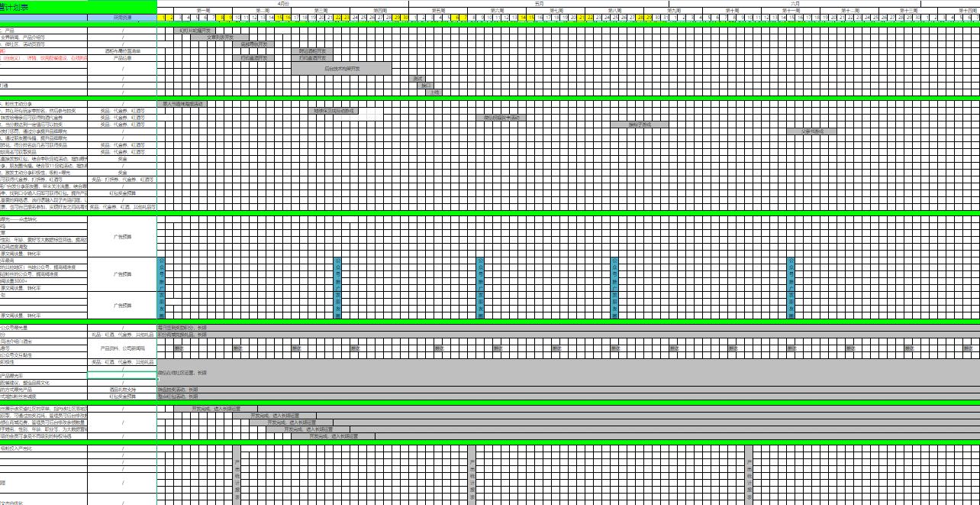Viewport: 980px width, 505px height.
Task: Select cell 产品资料、公司新闻稿
Action: pos(122,348)
